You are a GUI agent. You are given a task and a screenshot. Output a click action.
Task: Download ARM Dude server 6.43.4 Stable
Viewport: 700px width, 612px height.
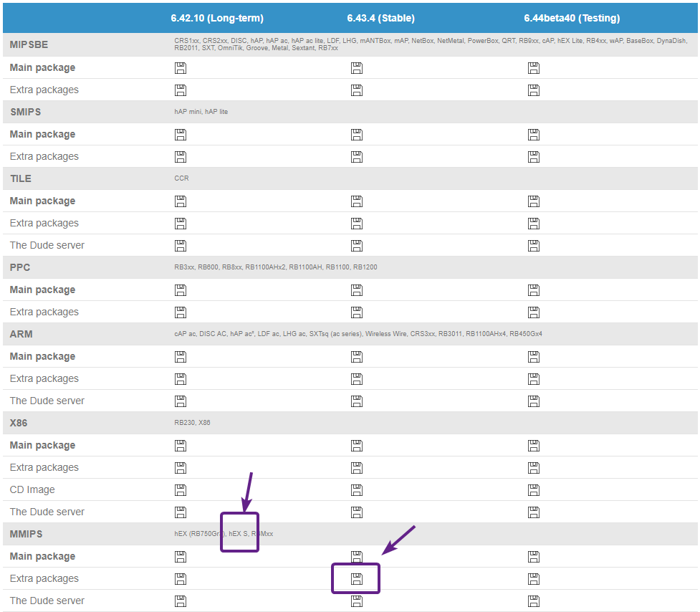[x=357, y=401]
